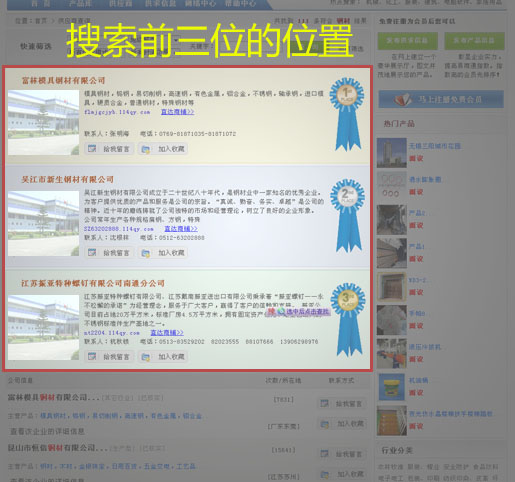Image resolution: width=515 pixels, height=482 pixels.
Task: Open the 产品库 navigation tab
Action: pos(80,4)
